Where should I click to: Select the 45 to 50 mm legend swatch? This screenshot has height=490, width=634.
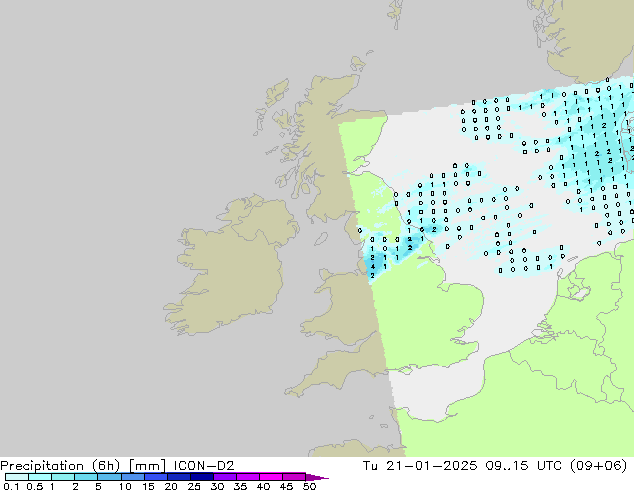point(294,477)
